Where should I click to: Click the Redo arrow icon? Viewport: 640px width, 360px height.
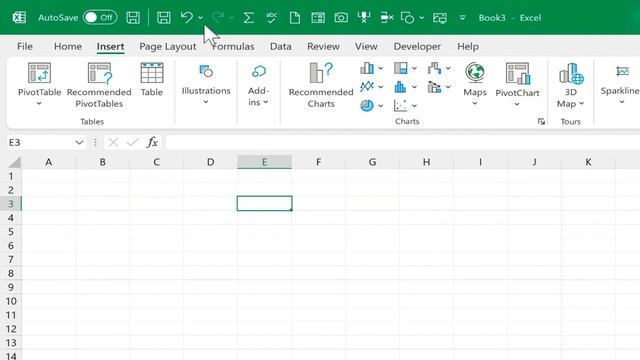[218, 18]
